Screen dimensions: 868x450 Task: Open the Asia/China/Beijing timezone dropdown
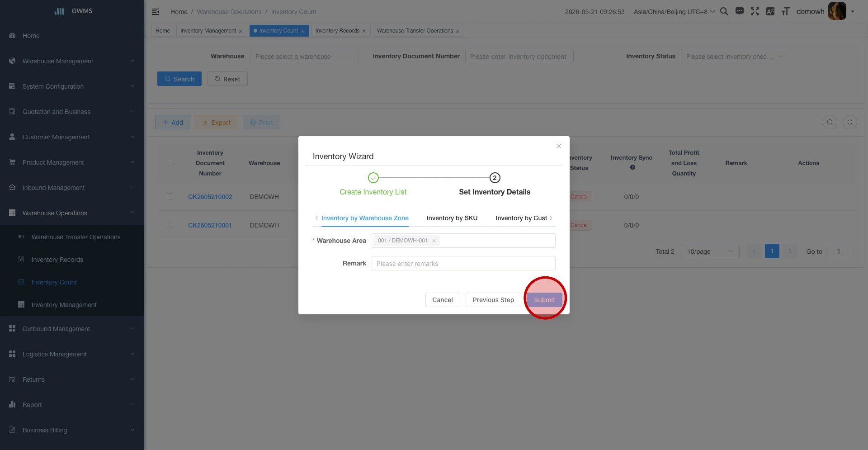click(674, 12)
